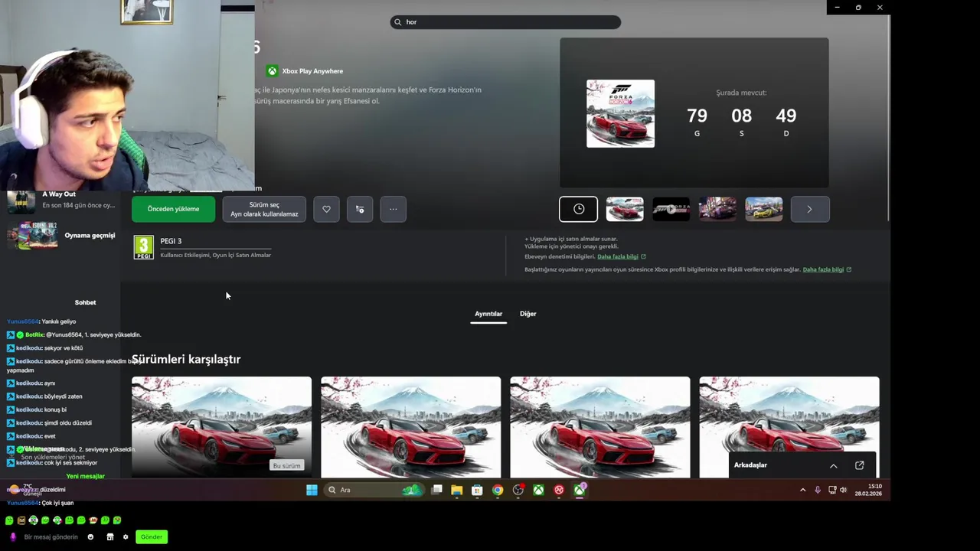Screen dimensions: 980x551
Task: Open 'Oynama geçmişi' in the sidebar
Action: (x=61, y=236)
